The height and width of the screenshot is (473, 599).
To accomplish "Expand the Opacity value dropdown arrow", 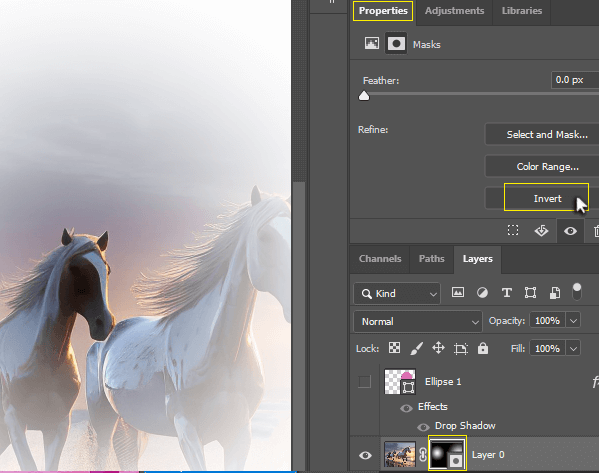I will point(573,321).
